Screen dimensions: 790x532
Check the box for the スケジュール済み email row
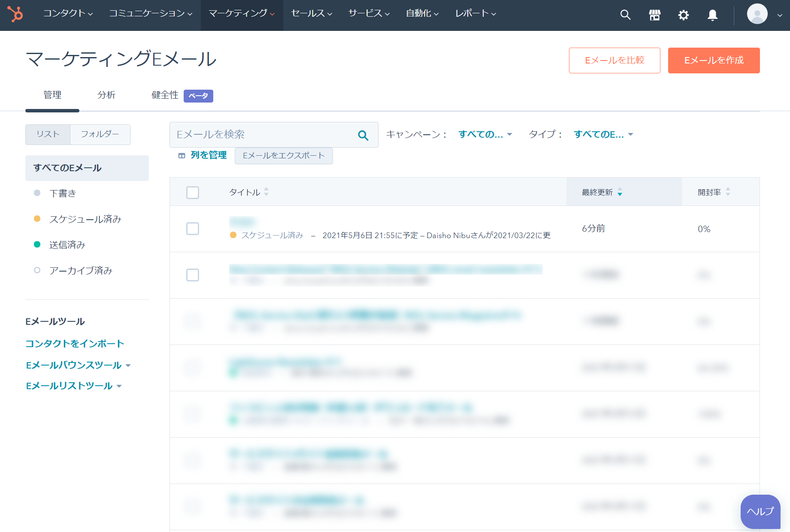193,229
